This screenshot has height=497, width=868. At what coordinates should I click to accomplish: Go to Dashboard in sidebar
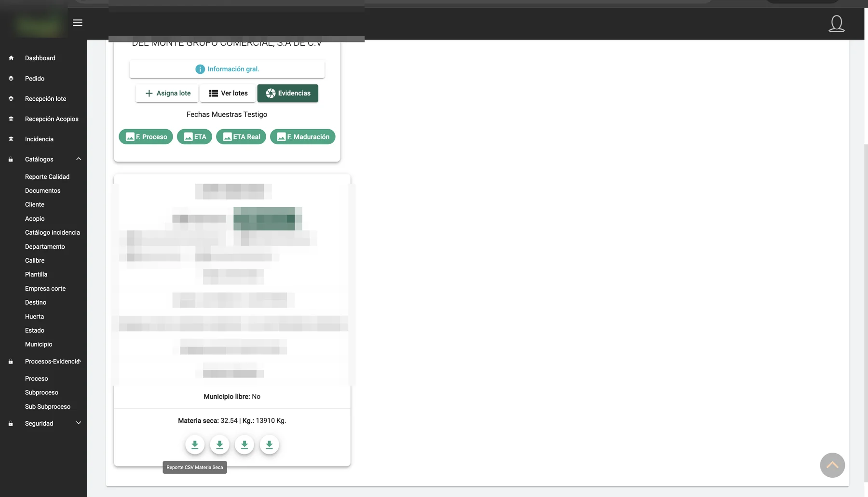click(40, 58)
